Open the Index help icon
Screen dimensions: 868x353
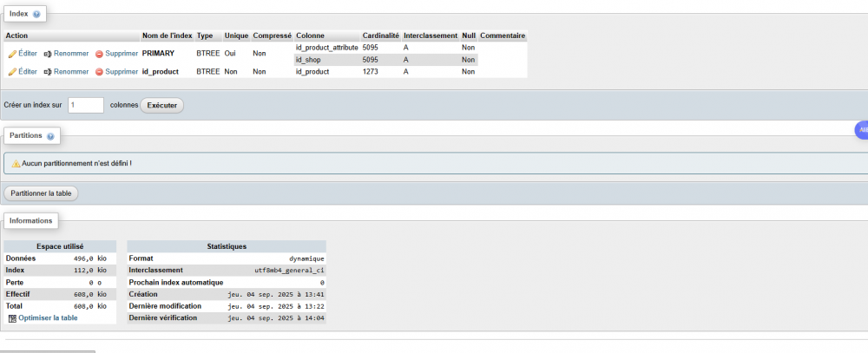36,15
